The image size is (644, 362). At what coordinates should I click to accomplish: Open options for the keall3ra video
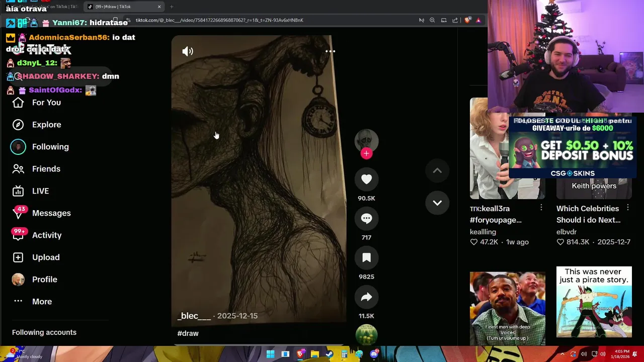[541, 208]
